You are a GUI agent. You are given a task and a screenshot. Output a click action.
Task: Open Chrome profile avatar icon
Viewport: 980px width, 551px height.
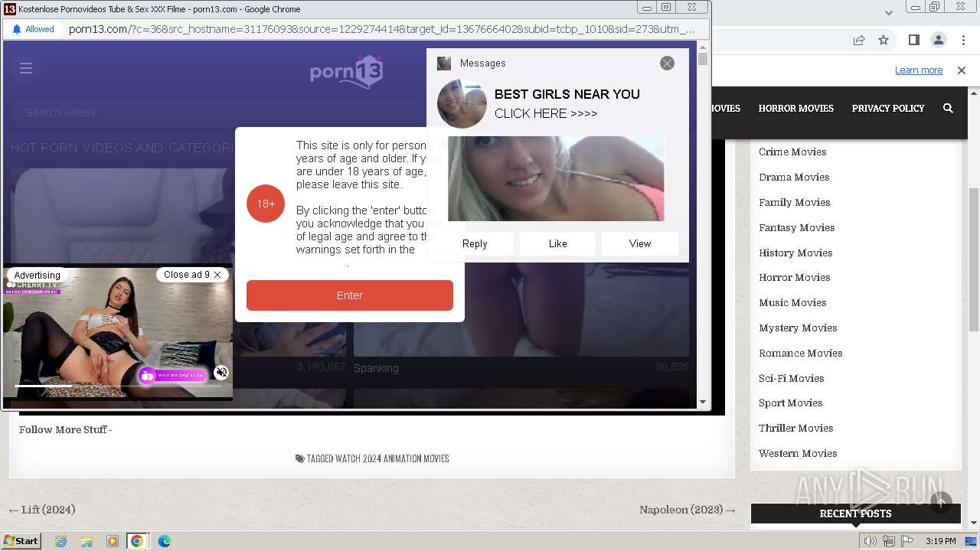point(939,40)
